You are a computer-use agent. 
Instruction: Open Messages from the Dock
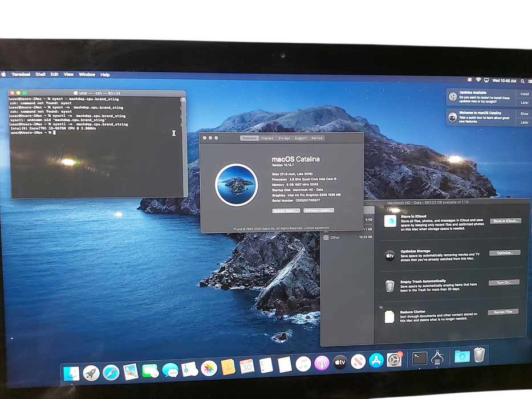(x=170, y=370)
